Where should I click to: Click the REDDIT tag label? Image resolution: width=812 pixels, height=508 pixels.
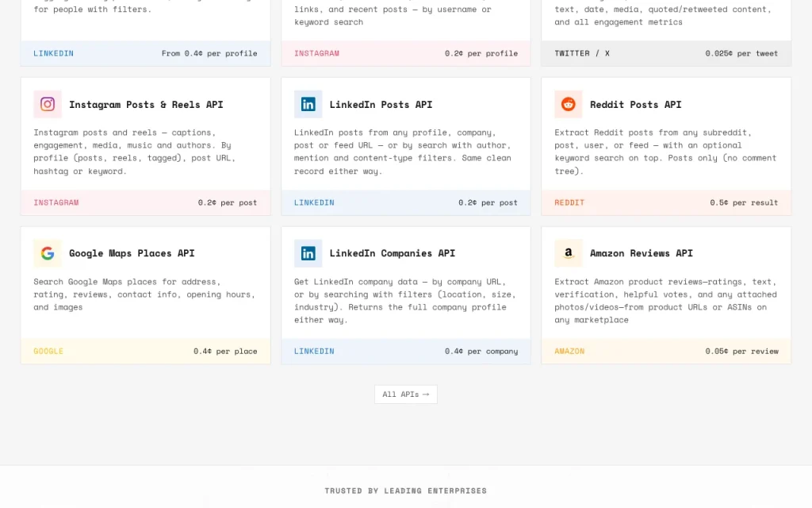[x=569, y=202]
